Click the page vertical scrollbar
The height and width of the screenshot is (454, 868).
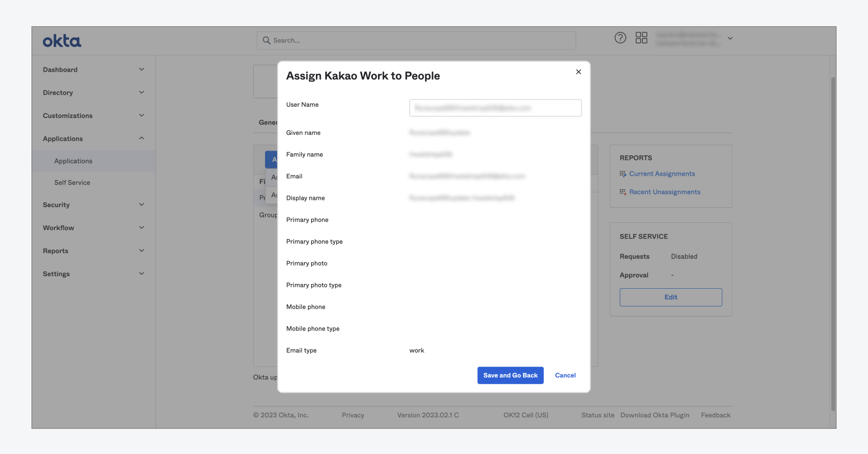(833, 244)
